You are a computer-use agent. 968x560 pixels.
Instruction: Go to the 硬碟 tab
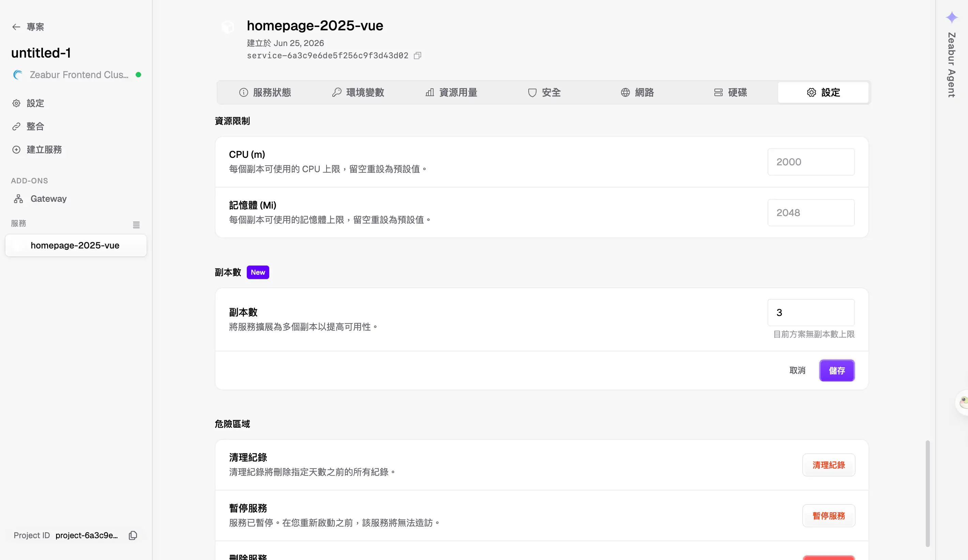click(x=730, y=93)
